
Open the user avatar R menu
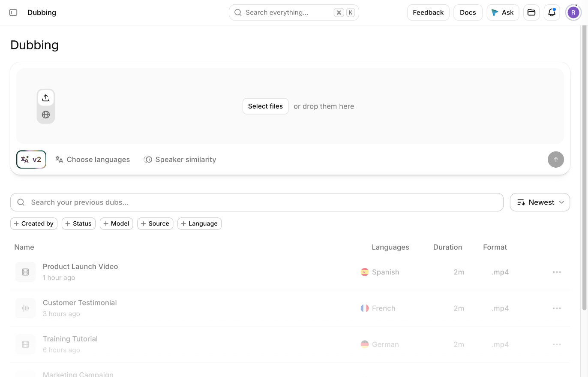pyautogui.click(x=573, y=12)
